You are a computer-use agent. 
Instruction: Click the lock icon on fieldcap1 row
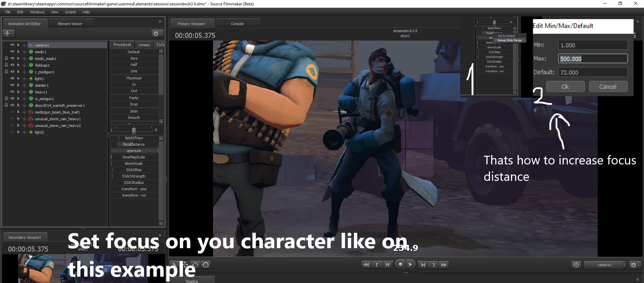[x=6, y=65]
